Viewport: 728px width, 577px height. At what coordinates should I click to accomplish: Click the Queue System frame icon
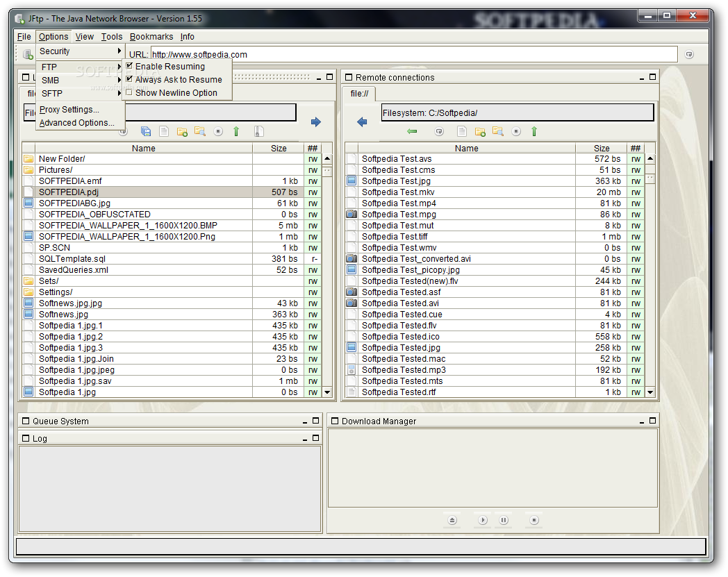(26, 421)
